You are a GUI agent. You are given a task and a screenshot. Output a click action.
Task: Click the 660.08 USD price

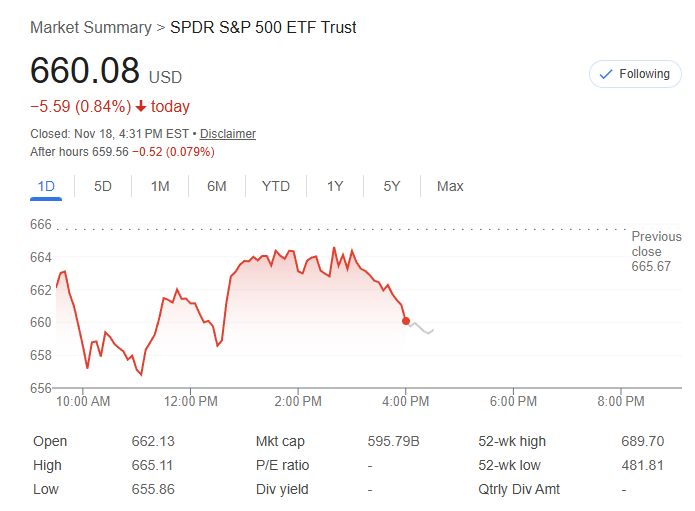pyautogui.click(x=87, y=72)
